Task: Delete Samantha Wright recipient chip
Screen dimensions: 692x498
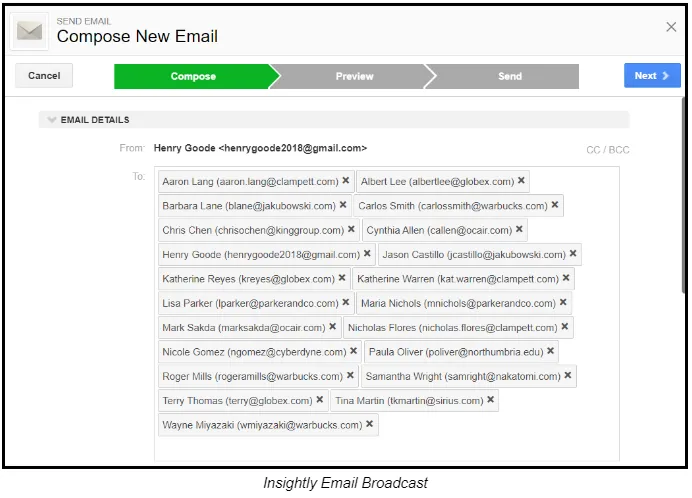Action: (x=568, y=375)
